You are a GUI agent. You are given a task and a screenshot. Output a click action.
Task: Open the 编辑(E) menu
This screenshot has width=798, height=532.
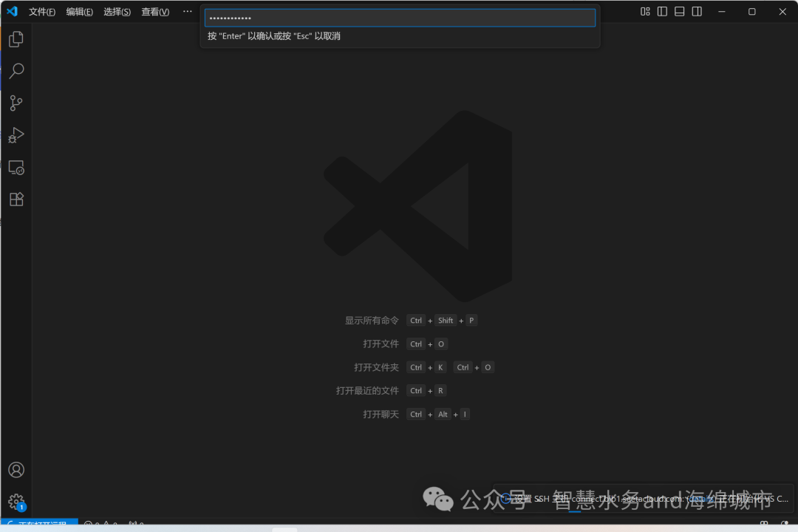tap(79, 12)
